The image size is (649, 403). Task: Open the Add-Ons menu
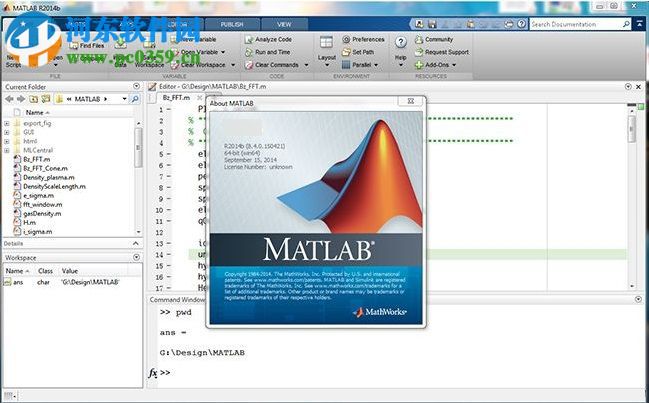[x=435, y=65]
